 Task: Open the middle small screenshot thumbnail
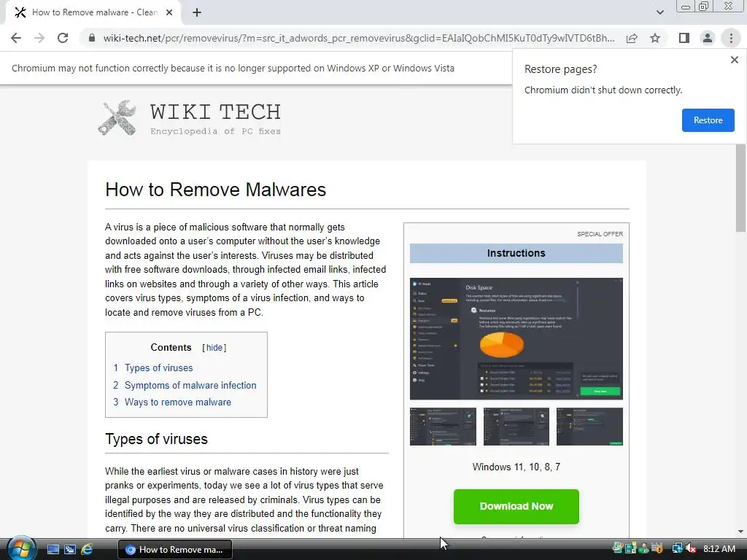click(x=516, y=426)
